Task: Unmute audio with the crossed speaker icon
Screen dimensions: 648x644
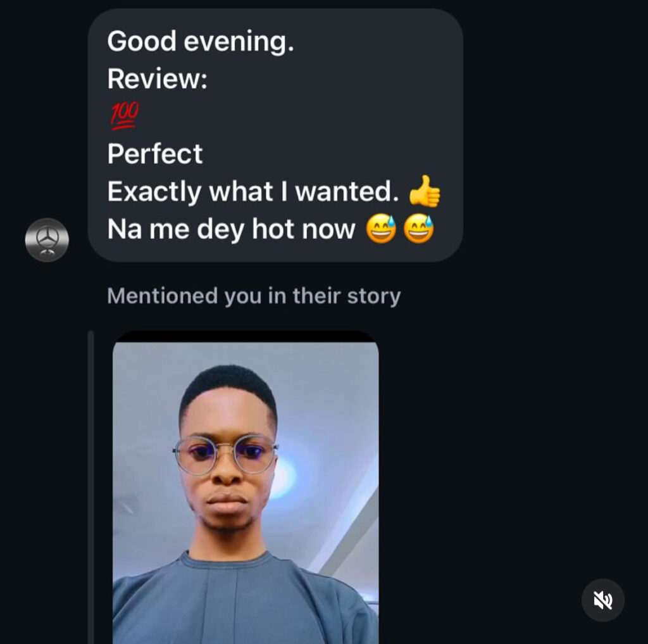Action: pyautogui.click(x=602, y=600)
